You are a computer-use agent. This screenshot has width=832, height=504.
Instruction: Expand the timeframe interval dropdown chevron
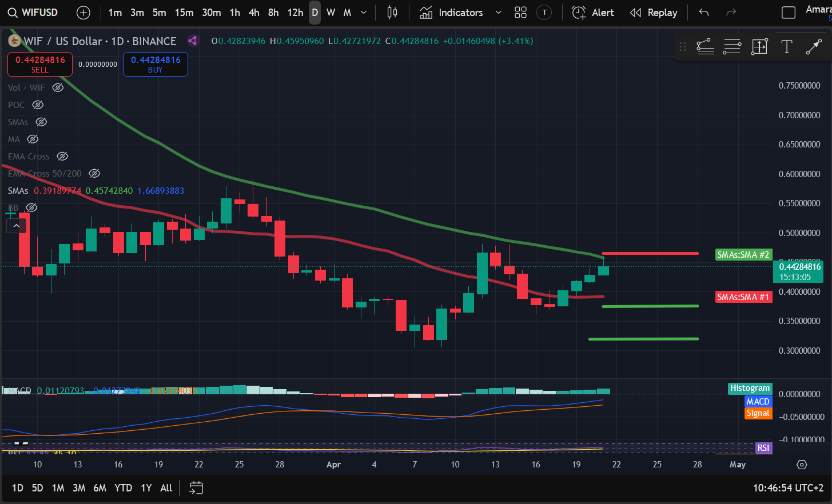tap(364, 13)
